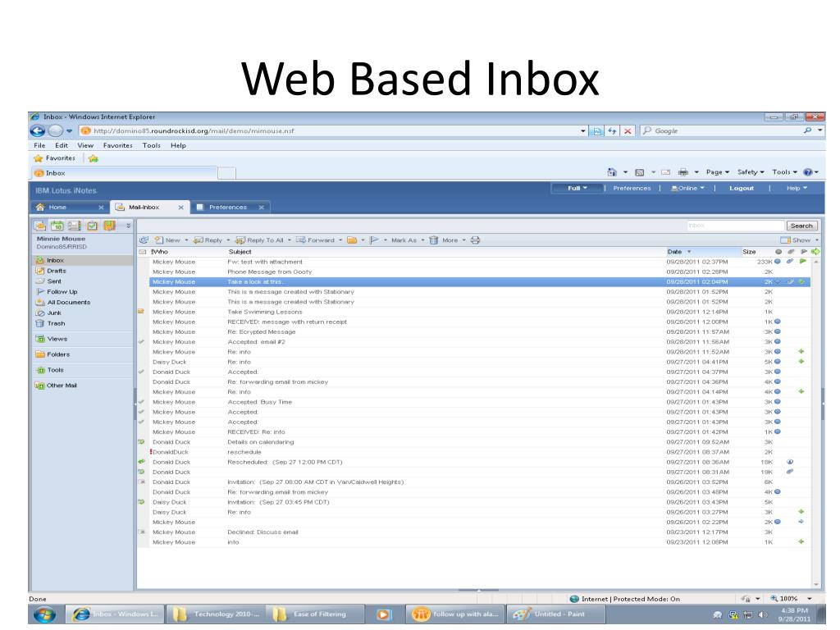The height and width of the screenshot is (630, 840).
Task: Click the Print icon in mail toolbar
Action: click(475, 240)
